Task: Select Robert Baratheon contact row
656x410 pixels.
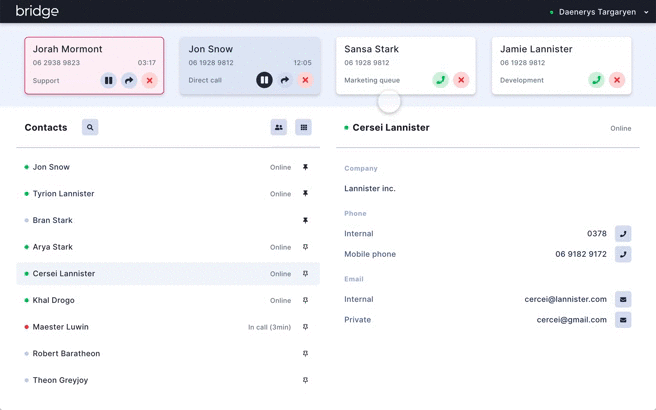Action: pyautogui.click(x=168, y=354)
